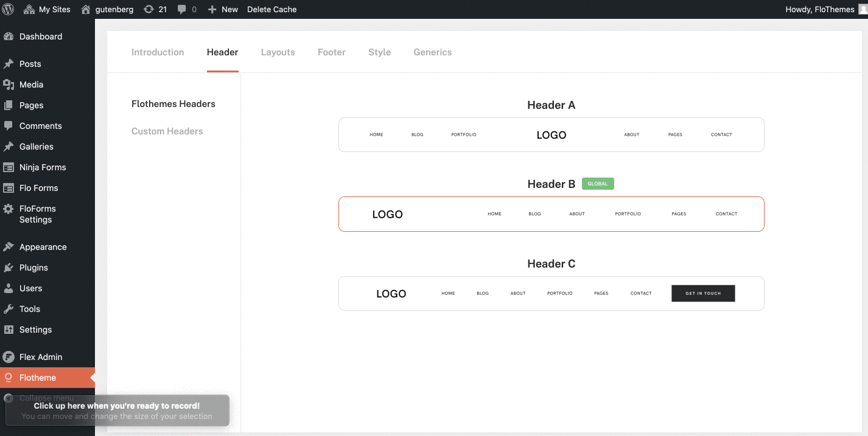868x436 pixels.
Task: Switch to the Layouts tab
Action: (278, 52)
